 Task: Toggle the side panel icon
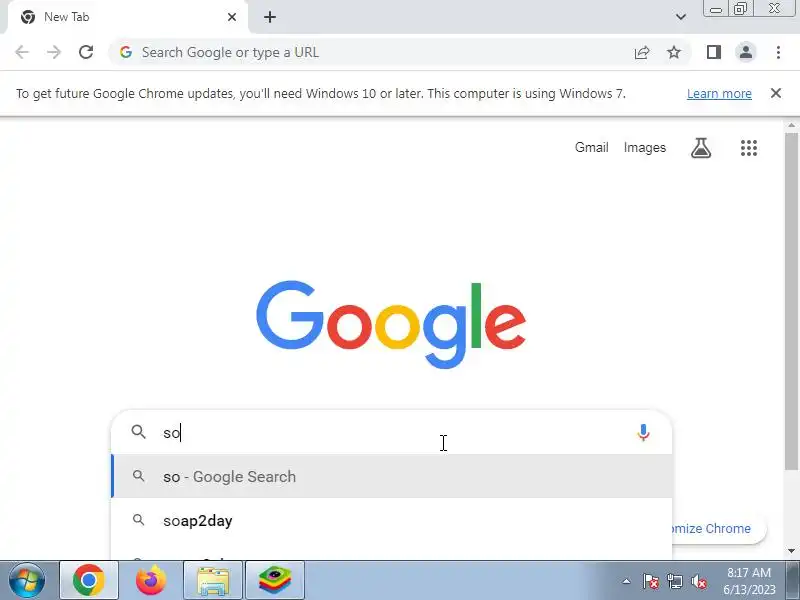713,52
